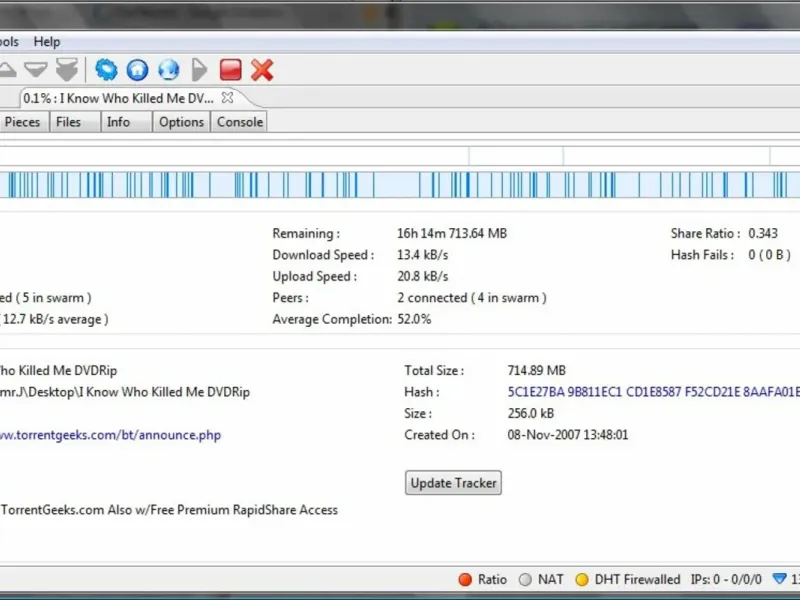Click the gray move-to-bottom arrow icon
The width and height of the screenshot is (800, 600).
tap(66, 70)
